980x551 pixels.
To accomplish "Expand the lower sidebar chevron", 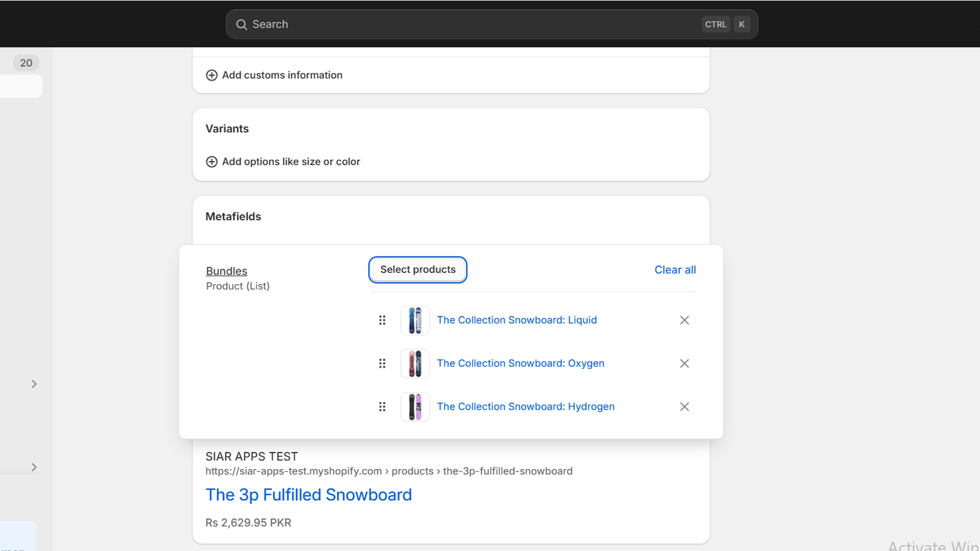I will (x=34, y=467).
